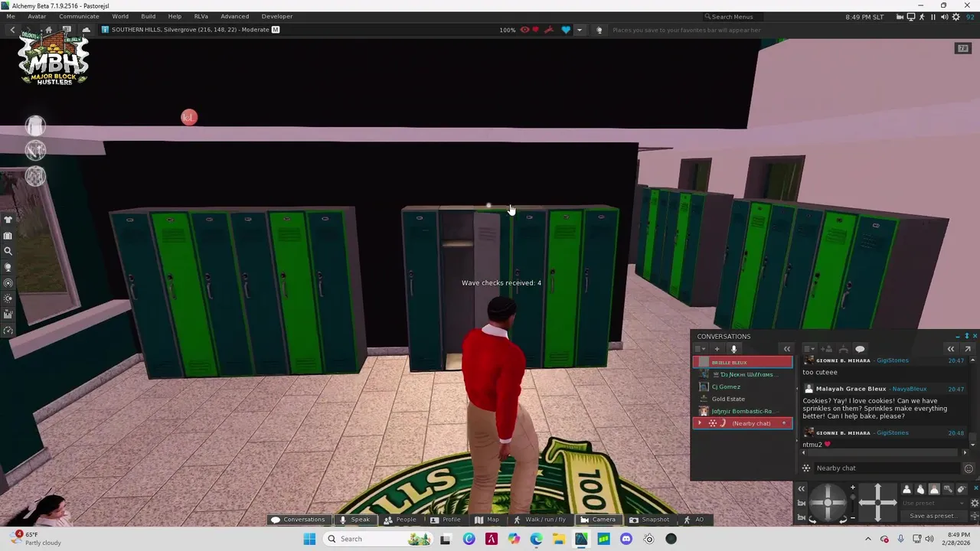Open the Help menu
This screenshot has width=980, height=551.
coord(175,16)
